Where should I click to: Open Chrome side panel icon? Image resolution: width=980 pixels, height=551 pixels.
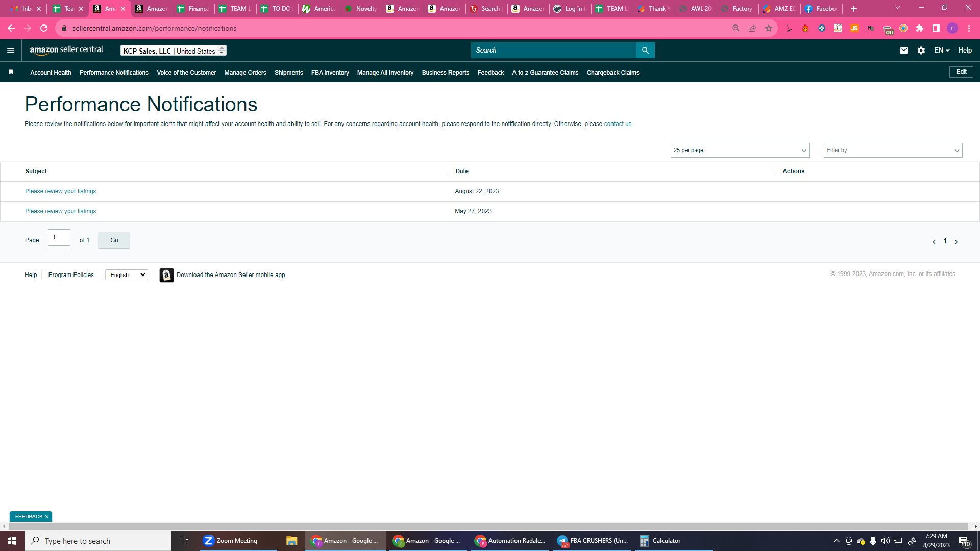[x=936, y=28]
